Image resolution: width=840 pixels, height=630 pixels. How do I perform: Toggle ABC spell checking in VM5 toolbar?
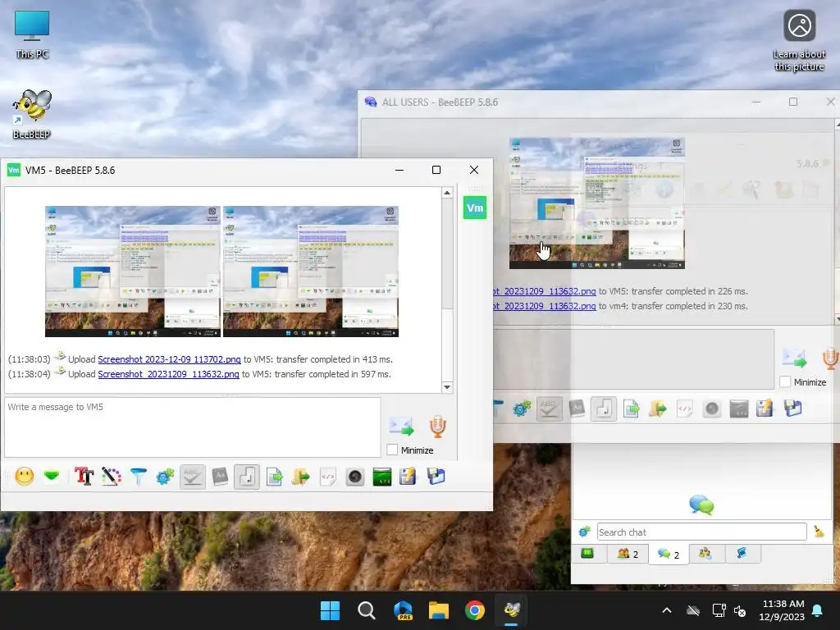click(192, 477)
